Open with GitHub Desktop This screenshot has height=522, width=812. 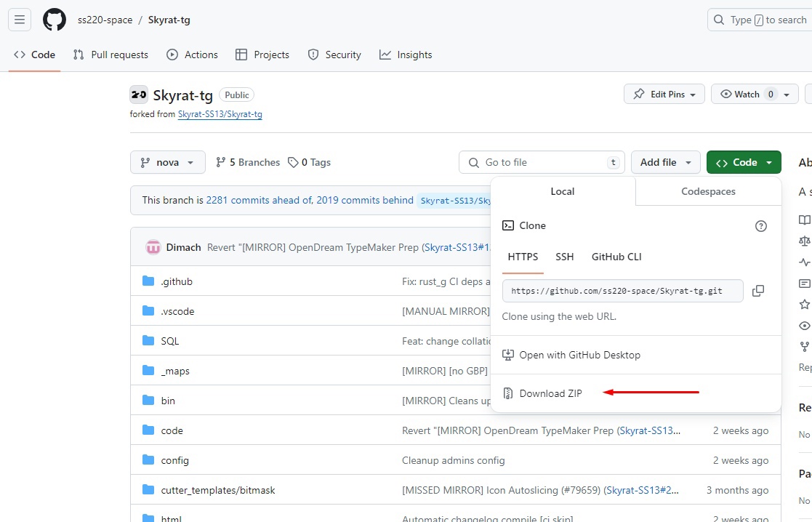pos(579,355)
